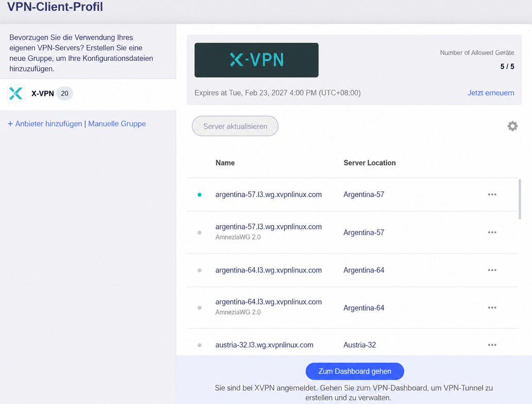
Task: Select status dot of austria-32 row
Action: click(199, 345)
